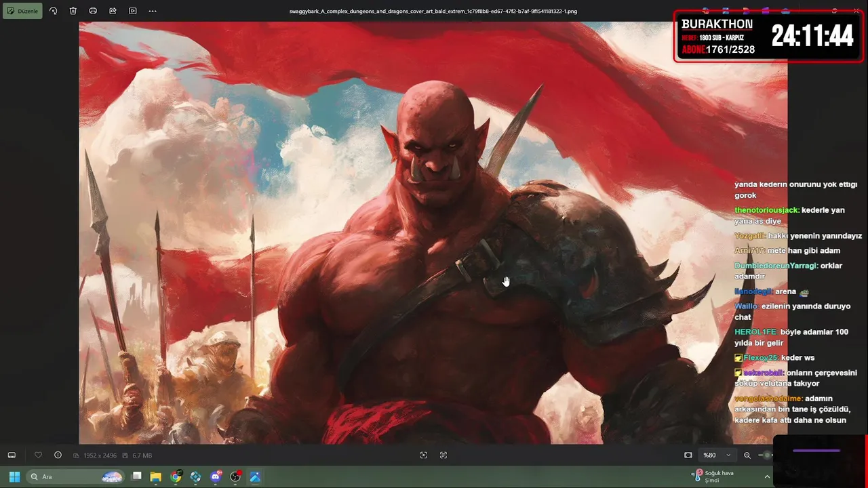Click the "mete han gibi adam" message
This screenshot has width=868, height=488.
coord(804,251)
